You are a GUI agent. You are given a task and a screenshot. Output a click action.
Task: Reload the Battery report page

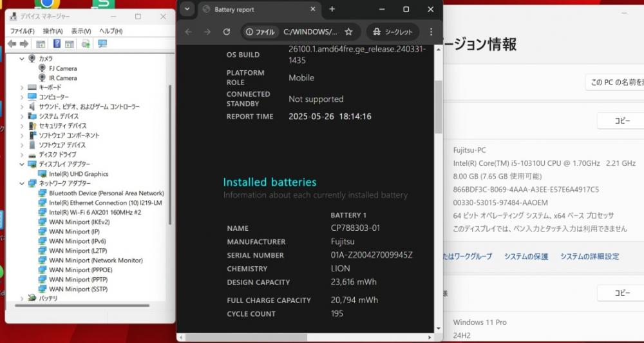point(226,32)
